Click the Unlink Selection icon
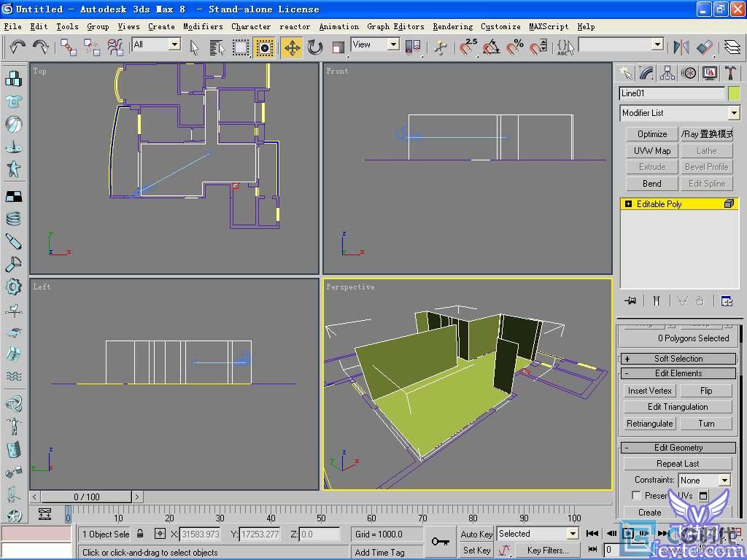The image size is (747, 560). [x=91, y=47]
